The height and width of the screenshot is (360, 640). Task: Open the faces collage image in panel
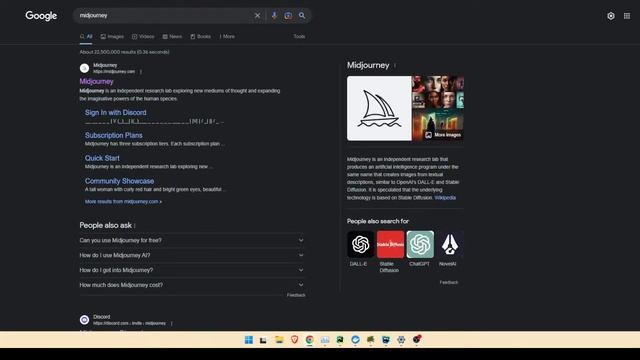(438, 93)
